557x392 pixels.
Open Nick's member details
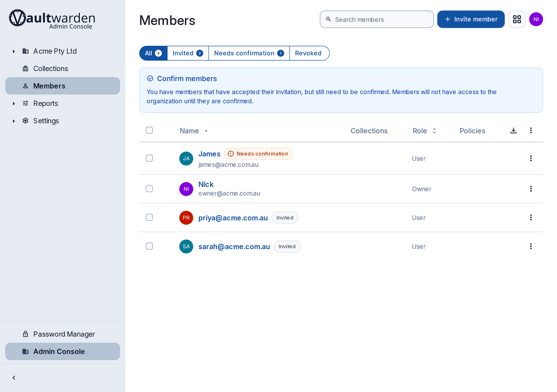click(x=206, y=185)
